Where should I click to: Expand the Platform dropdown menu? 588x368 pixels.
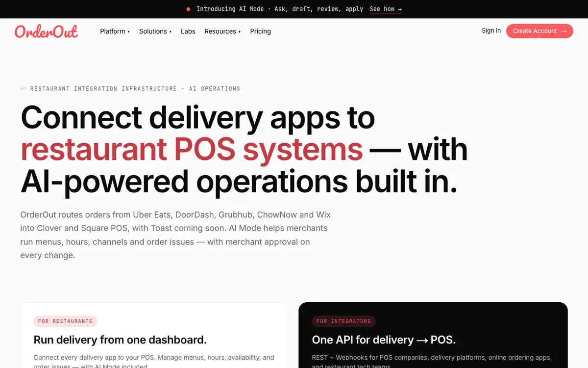[x=115, y=31]
